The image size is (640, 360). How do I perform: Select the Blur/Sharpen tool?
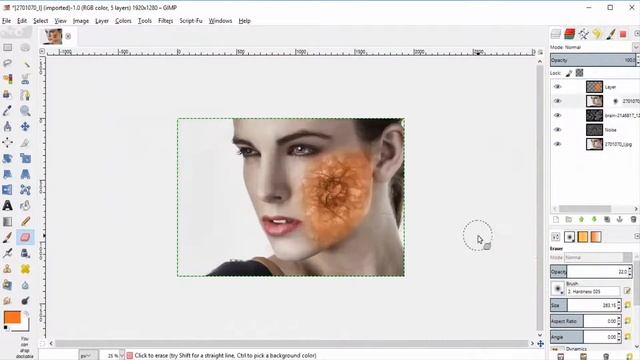coord(25,285)
